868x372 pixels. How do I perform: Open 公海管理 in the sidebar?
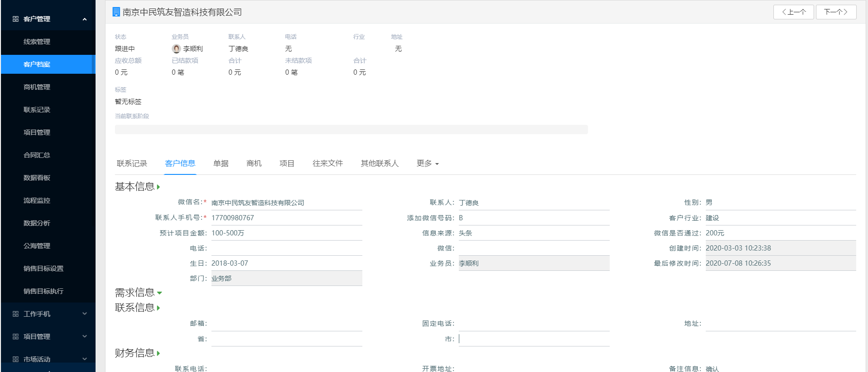coord(48,246)
